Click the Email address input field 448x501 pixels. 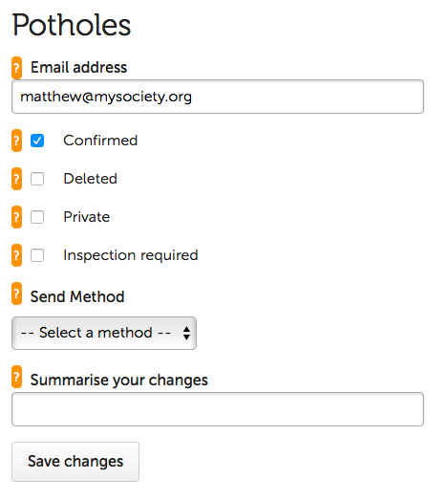218,97
